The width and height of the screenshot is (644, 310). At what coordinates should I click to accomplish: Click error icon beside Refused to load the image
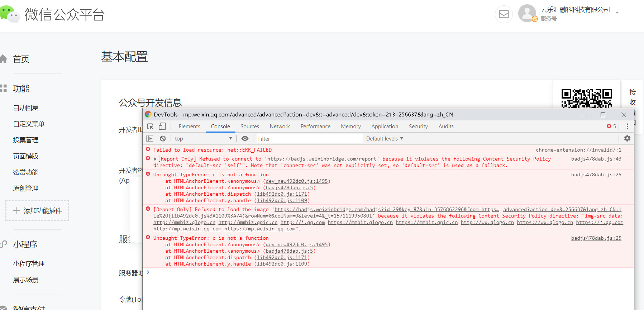pos(148,209)
